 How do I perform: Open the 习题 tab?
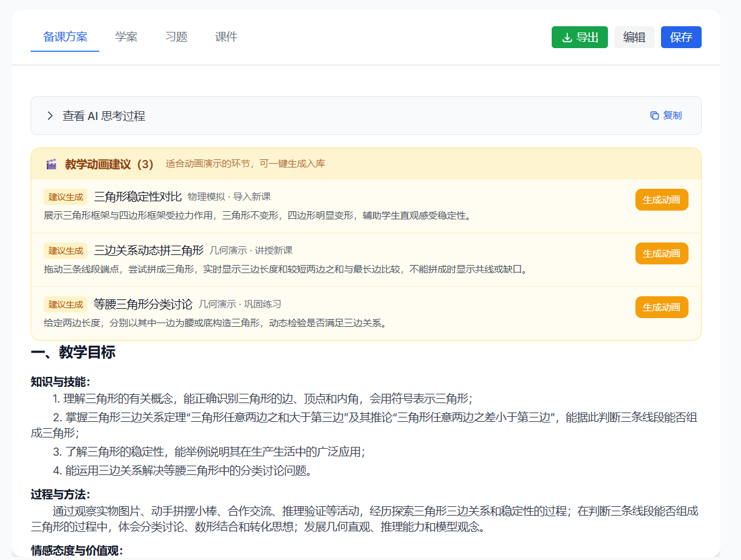[176, 37]
